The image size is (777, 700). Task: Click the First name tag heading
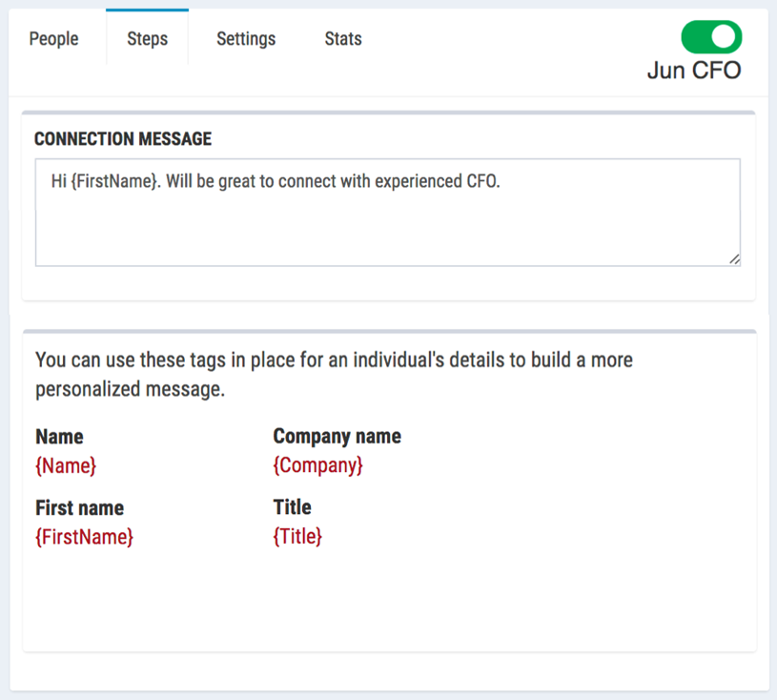(79, 508)
